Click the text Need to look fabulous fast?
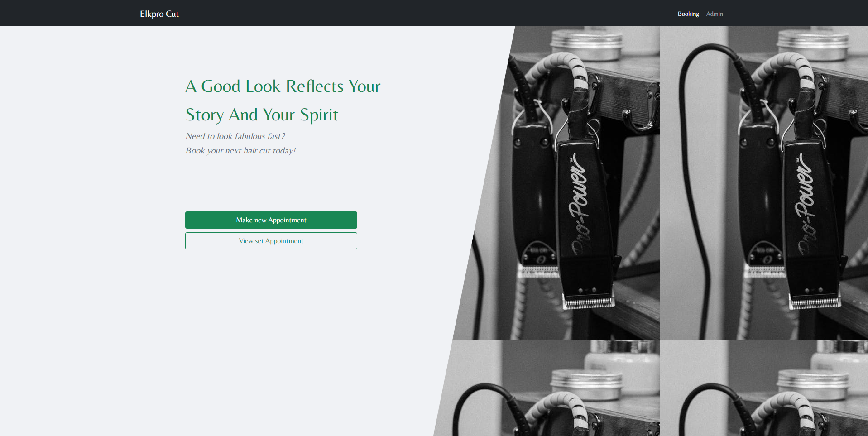This screenshot has width=868, height=436. (x=235, y=136)
